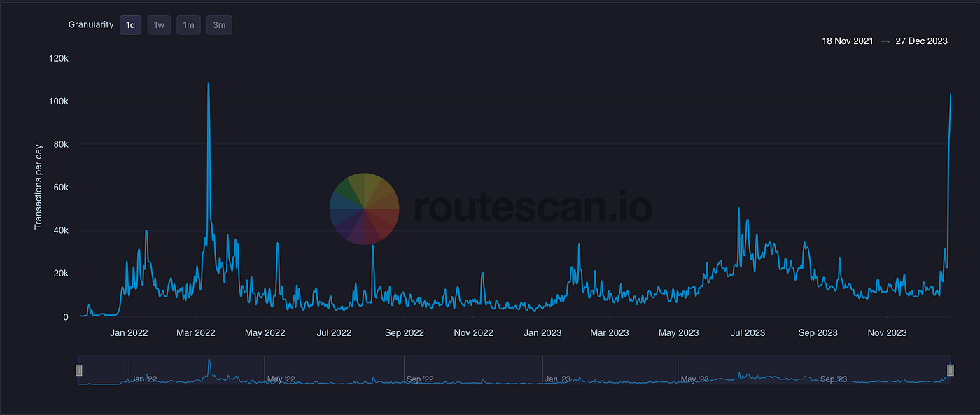Click the May 2022 x-axis label
Screen dimensions: 980x415
(265, 332)
